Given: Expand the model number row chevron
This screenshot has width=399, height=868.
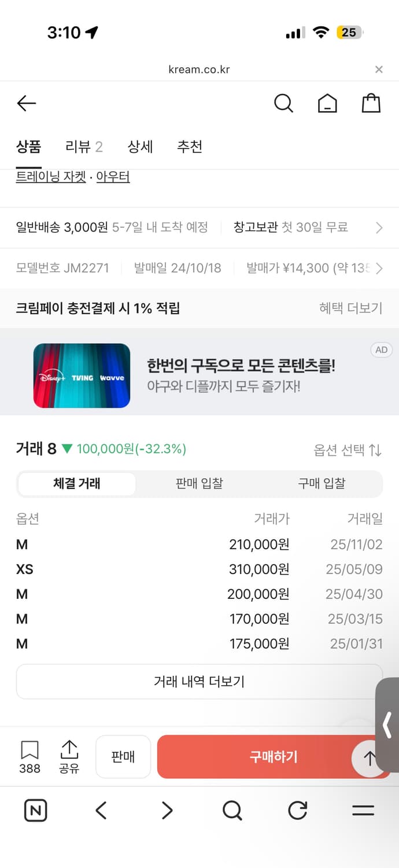Looking at the screenshot, I should point(380,268).
